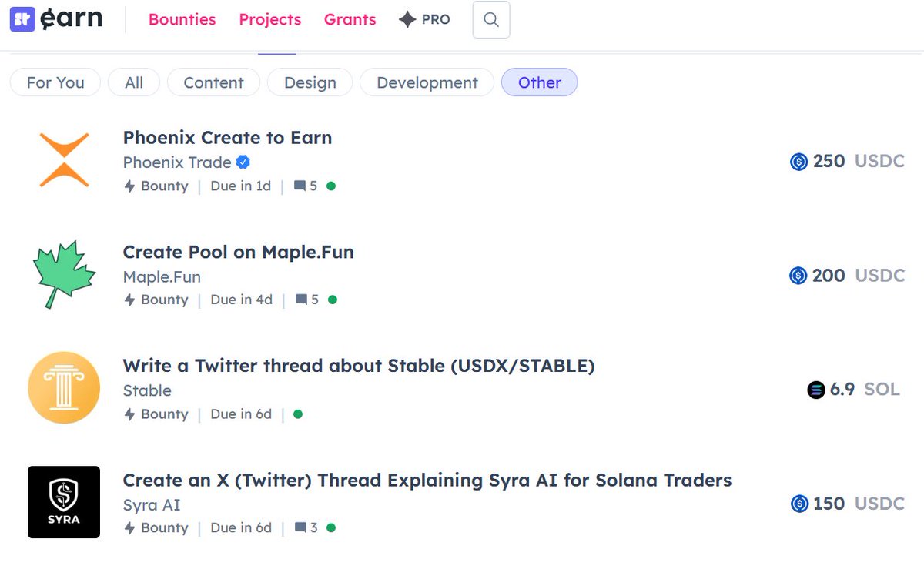Click the green maple leaf logo

click(x=64, y=274)
